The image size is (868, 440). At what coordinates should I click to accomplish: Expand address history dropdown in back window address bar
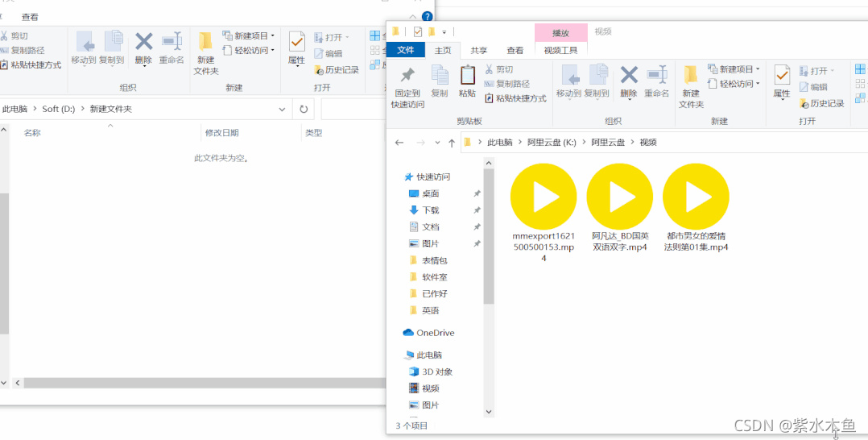pos(283,109)
